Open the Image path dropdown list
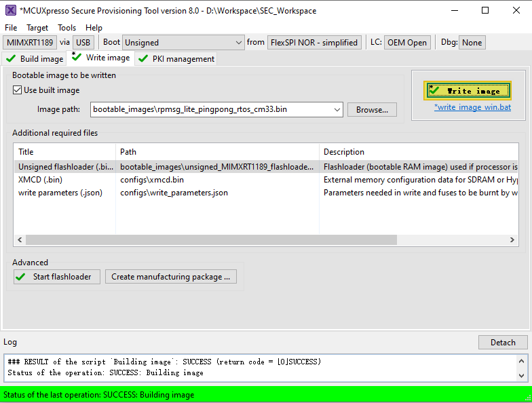Image resolution: width=532 pixels, height=403 pixels. (x=337, y=109)
